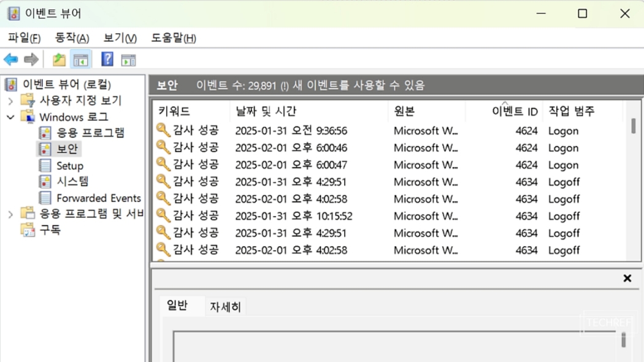Minimize the 이벤트 뷰어 window

coord(541,13)
